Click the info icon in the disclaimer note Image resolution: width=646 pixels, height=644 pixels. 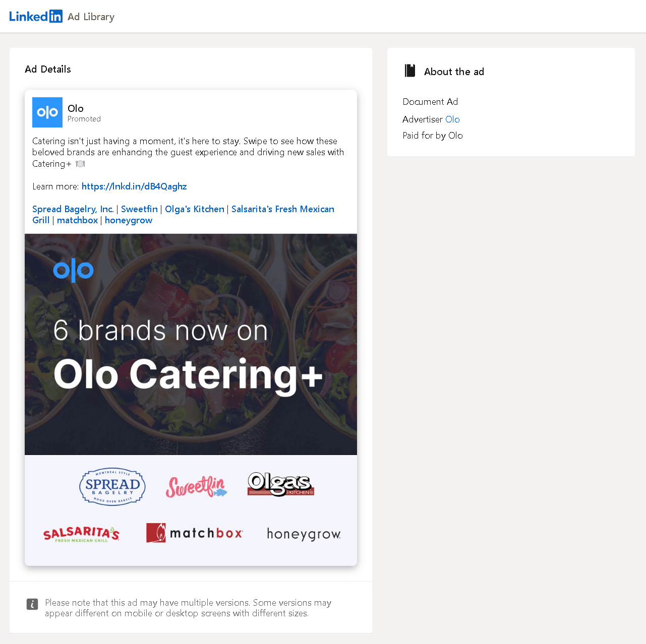(32, 604)
